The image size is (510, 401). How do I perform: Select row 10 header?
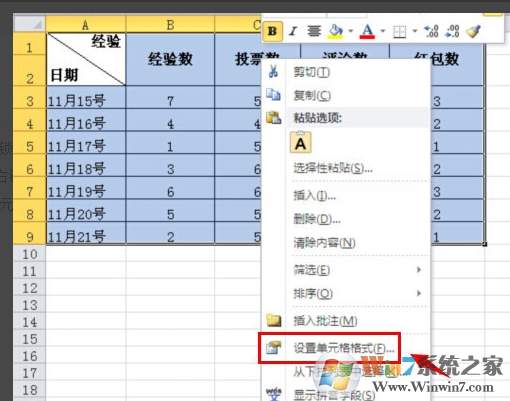tap(30, 254)
